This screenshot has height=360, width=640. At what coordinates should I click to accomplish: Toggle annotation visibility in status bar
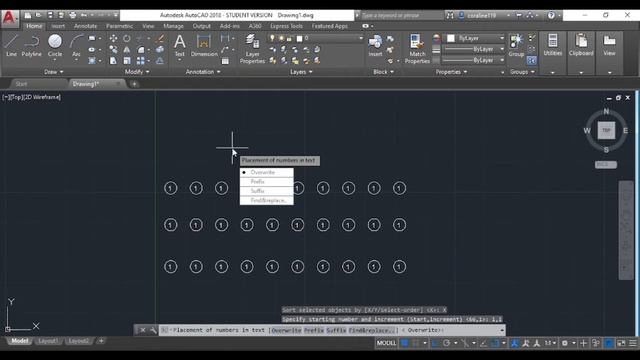point(514,343)
